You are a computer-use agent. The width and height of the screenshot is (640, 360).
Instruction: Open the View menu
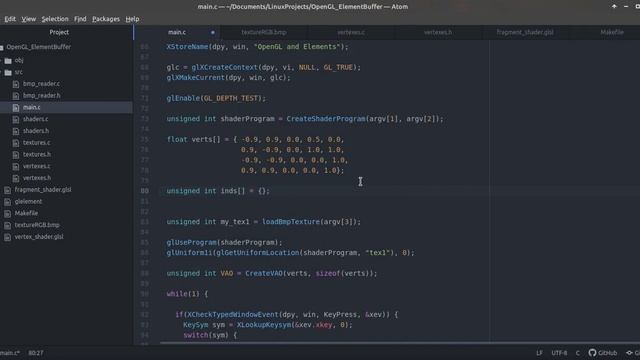(x=29, y=19)
